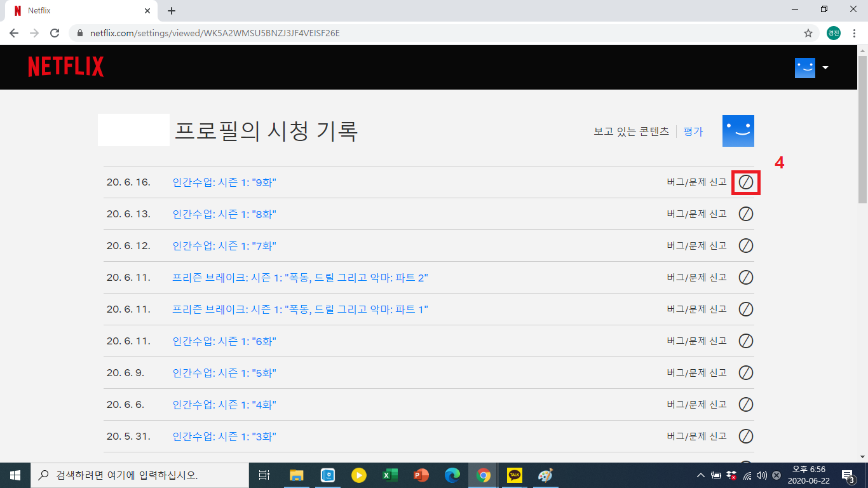Open 프리즌 브레이크 파트 2 episode link
This screenshot has width=868, height=488.
(301, 278)
